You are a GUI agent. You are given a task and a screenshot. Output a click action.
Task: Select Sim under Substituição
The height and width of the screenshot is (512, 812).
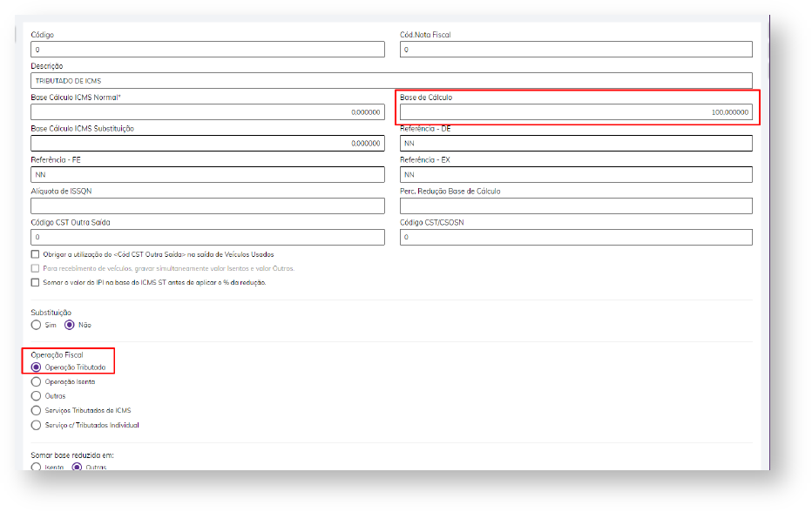pyautogui.click(x=36, y=325)
